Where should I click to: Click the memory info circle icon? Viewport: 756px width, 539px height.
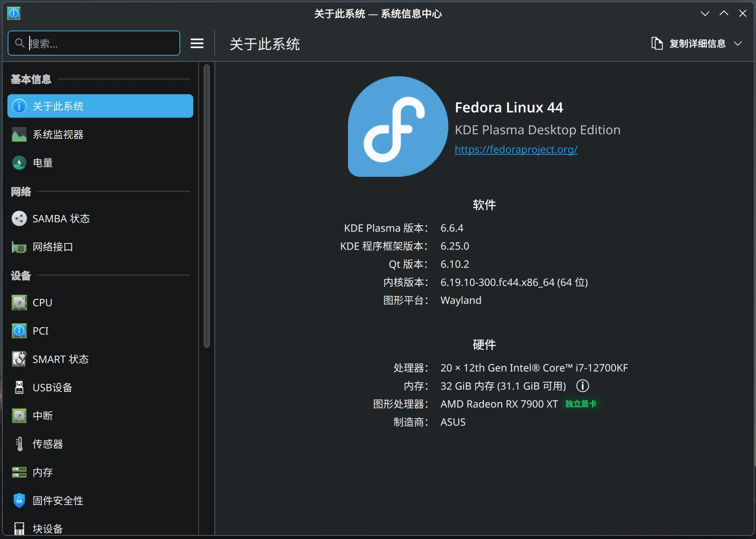[x=582, y=386]
